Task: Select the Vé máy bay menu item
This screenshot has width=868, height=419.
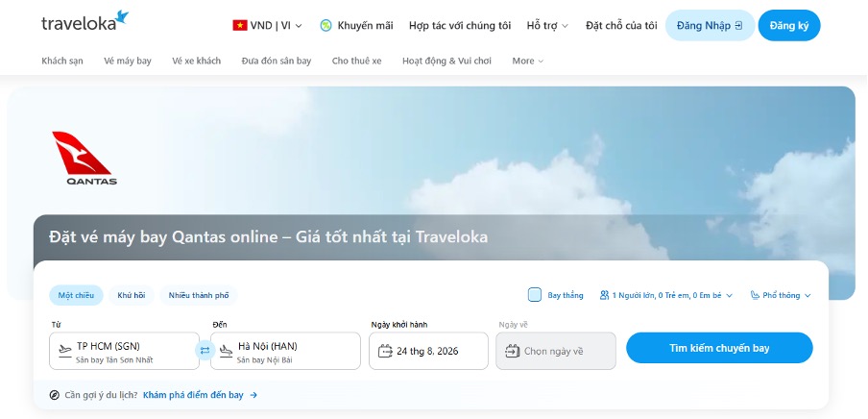Action: tap(128, 61)
